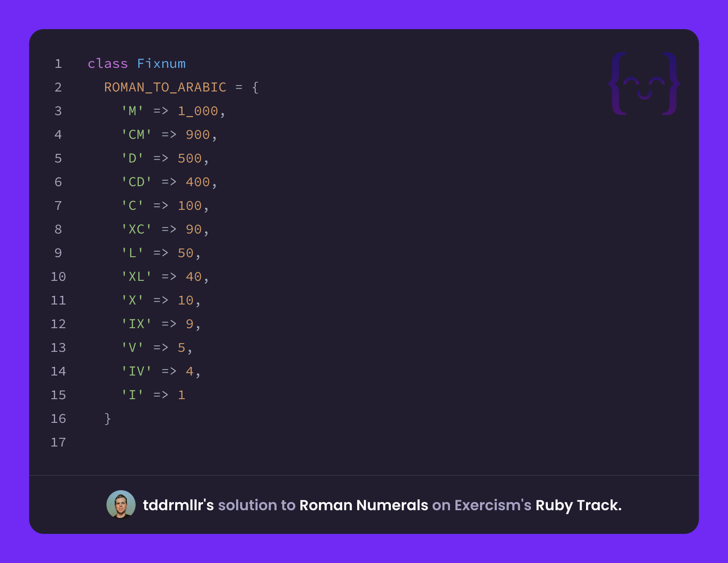Image resolution: width=728 pixels, height=563 pixels.
Task: Click the username text tddrmllr's
Action: [178, 505]
